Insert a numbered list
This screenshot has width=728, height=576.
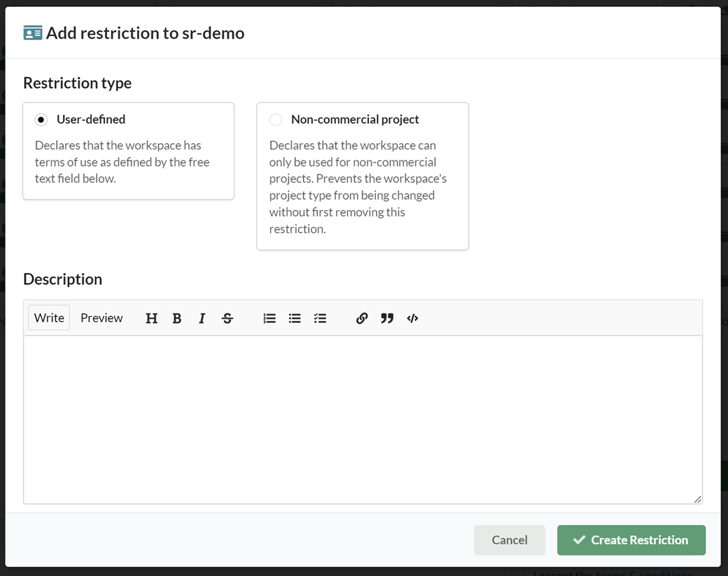point(270,318)
